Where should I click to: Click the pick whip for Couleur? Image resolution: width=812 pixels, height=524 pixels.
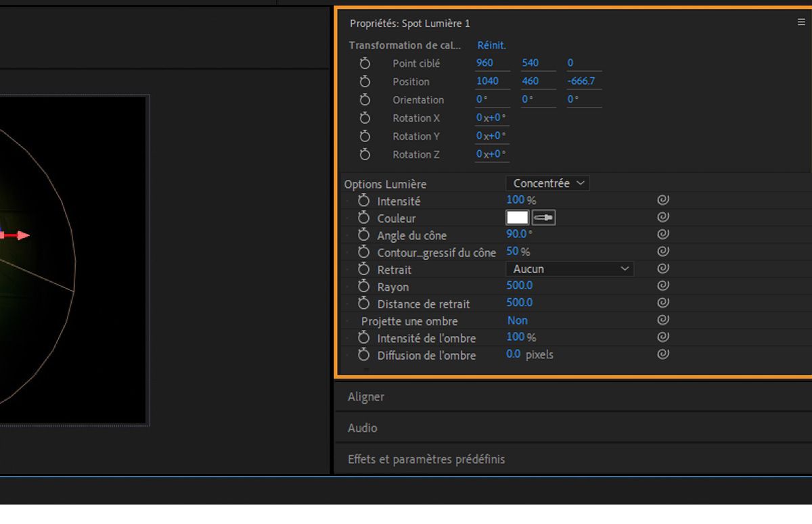pyautogui.click(x=663, y=217)
